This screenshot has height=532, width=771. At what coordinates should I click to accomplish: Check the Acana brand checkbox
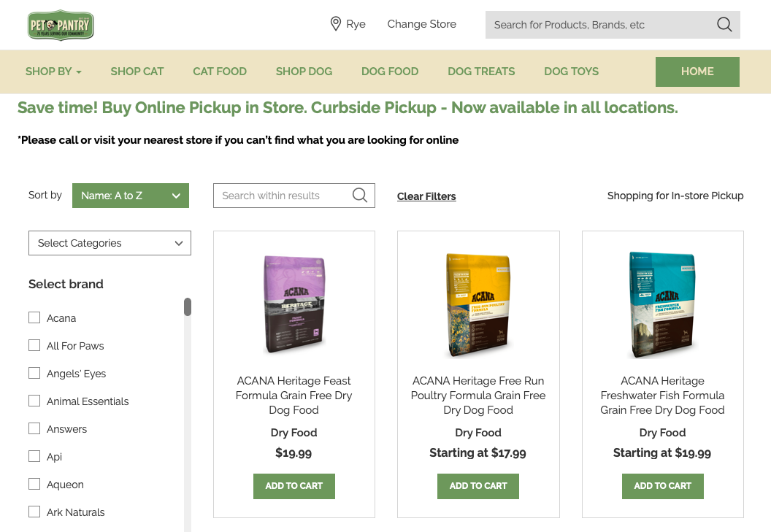click(x=34, y=317)
